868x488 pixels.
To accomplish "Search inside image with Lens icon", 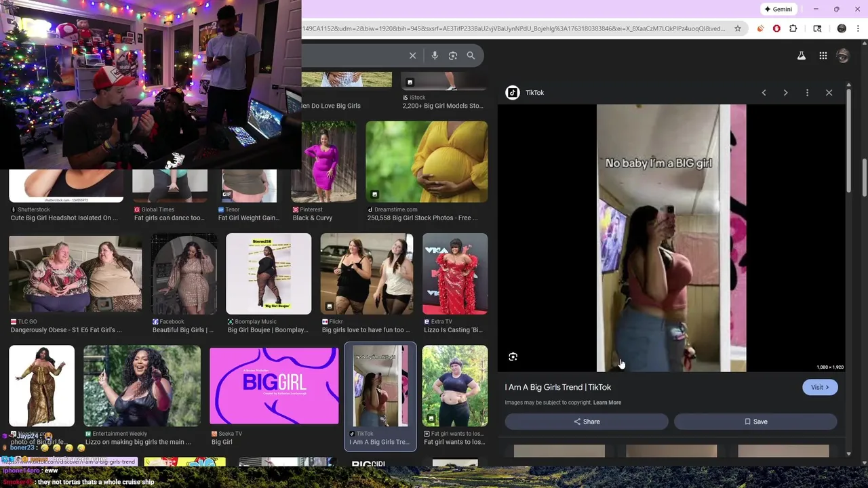I will pyautogui.click(x=513, y=357).
